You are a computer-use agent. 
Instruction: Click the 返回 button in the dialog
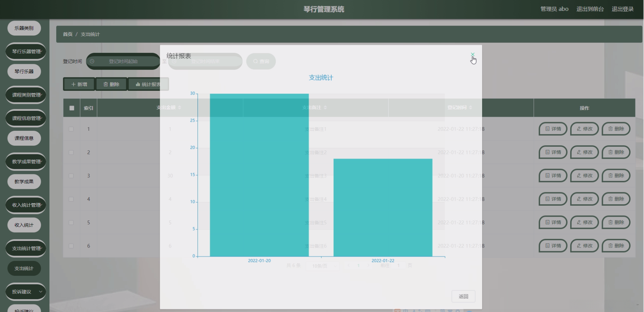pyautogui.click(x=463, y=296)
